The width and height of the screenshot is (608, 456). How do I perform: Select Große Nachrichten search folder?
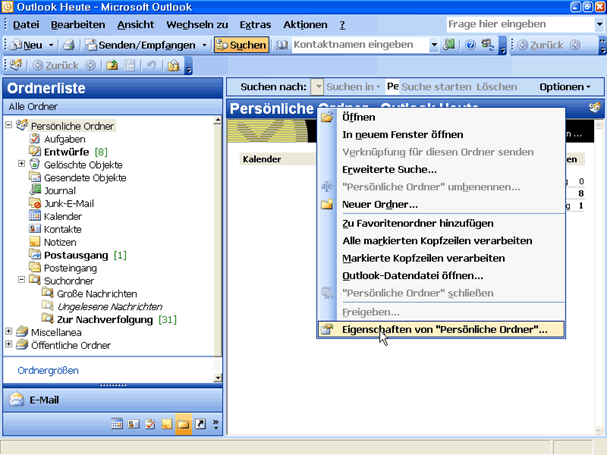pos(97,294)
